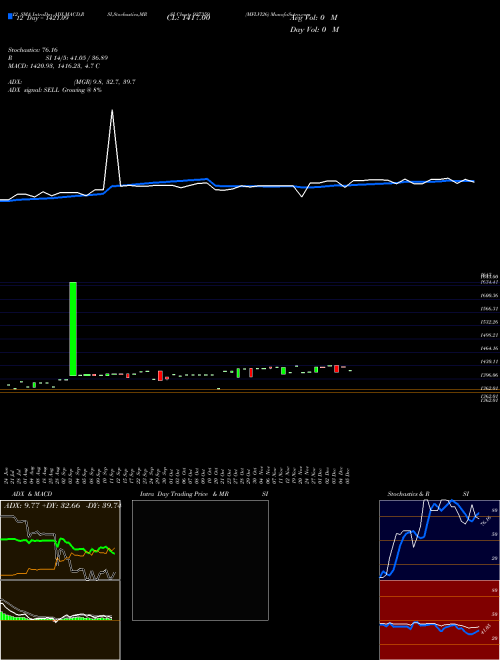Click the blue 12 Day SMA legend square

[11, 16]
